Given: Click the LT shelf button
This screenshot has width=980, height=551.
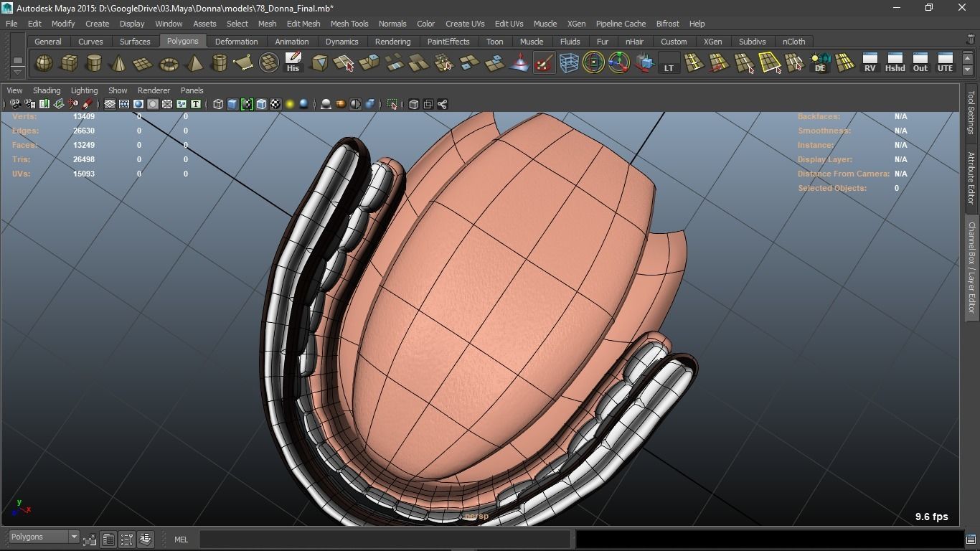Looking at the screenshot, I should (669, 63).
